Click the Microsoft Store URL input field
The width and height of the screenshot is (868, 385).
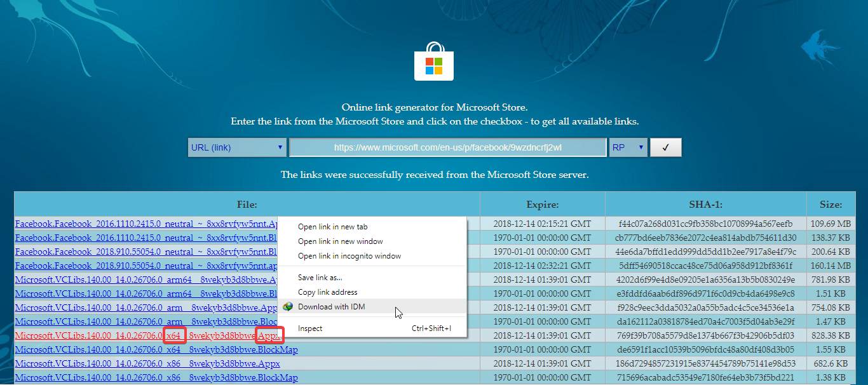(448, 147)
